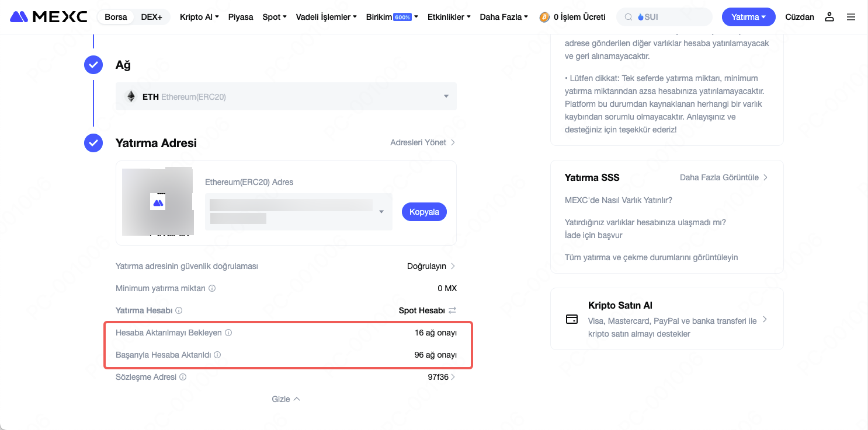
Task: Click the Yatırma SSS heading
Action: [592, 177]
